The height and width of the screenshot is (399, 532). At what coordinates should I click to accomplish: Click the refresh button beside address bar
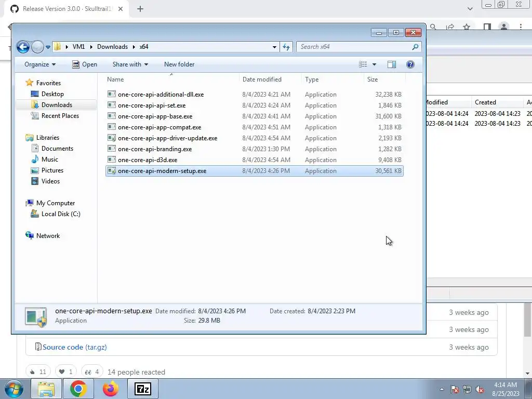286,47
